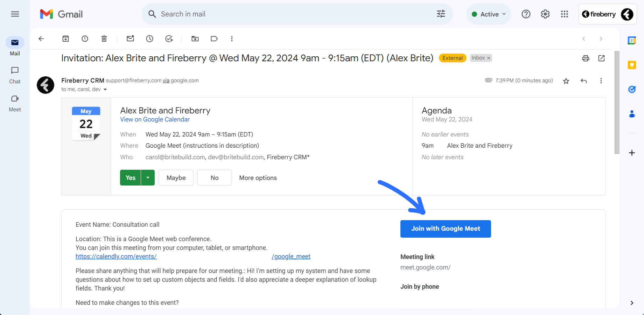The height and width of the screenshot is (315, 644).
Task: Click the meet.google.com meeting link
Action: pos(425,267)
